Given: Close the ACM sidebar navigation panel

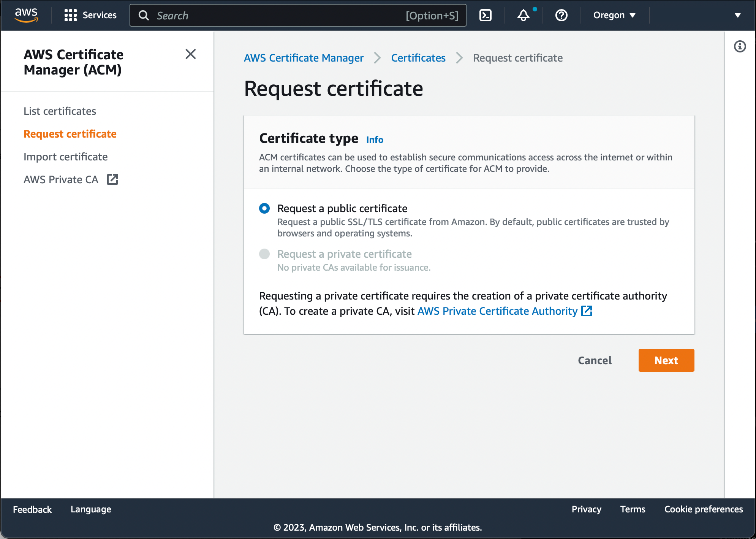Looking at the screenshot, I should [x=191, y=54].
